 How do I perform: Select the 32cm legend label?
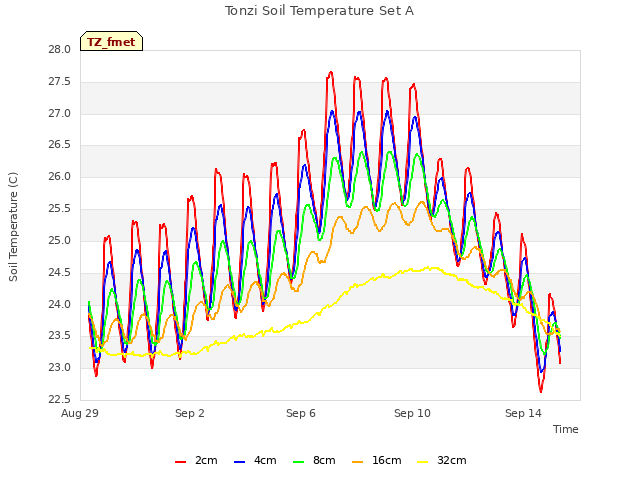[x=452, y=460]
